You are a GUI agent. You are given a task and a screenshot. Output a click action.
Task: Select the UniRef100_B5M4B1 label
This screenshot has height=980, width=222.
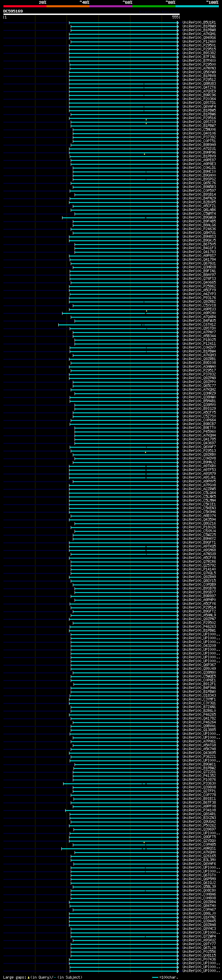tap(199, 401)
